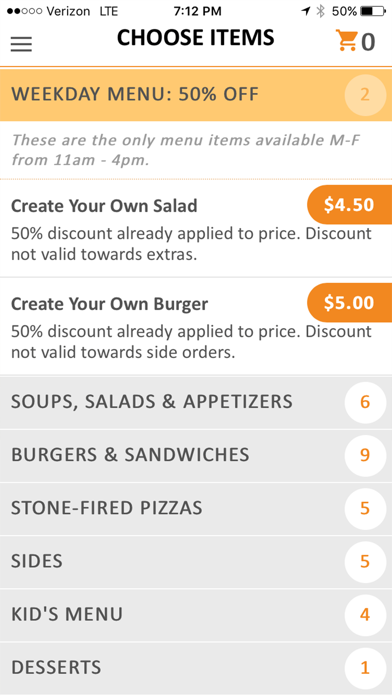Open the Desserts category
The width and height of the screenshot is (392, 696).
196,668
